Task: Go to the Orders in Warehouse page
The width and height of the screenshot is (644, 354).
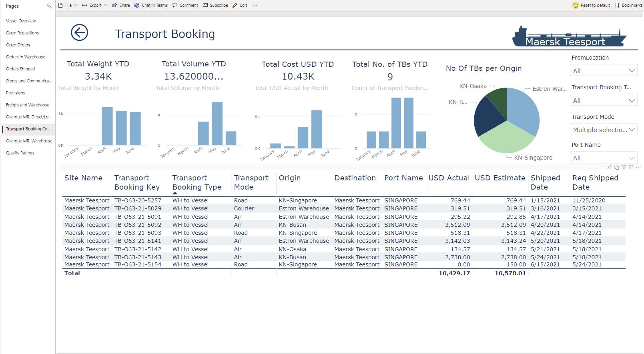Action: 28,57
